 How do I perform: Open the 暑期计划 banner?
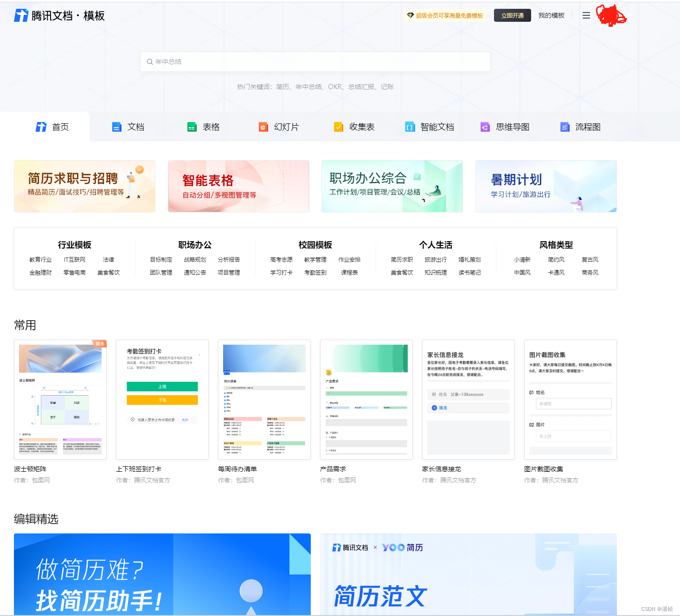(x=546, y=186)
